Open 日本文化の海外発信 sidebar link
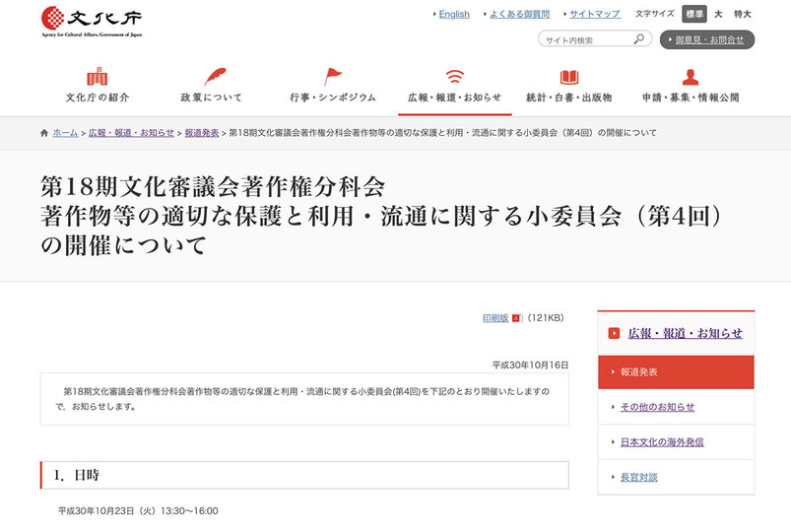Viewport: 791px width, 532px height. click(x=662, y=442)
